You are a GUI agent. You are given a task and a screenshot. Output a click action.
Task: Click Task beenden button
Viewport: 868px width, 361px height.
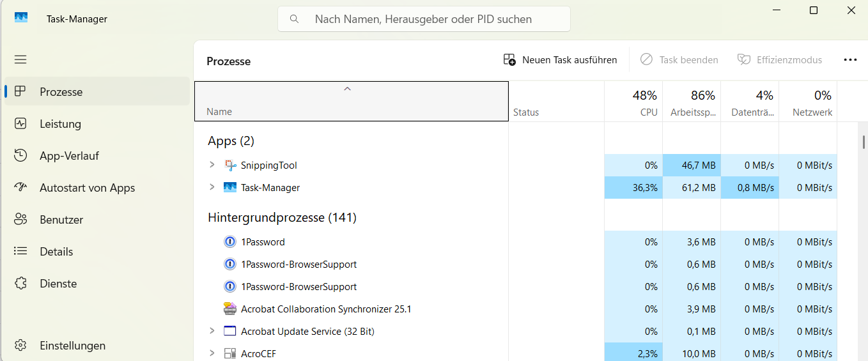tap(679, 59)
